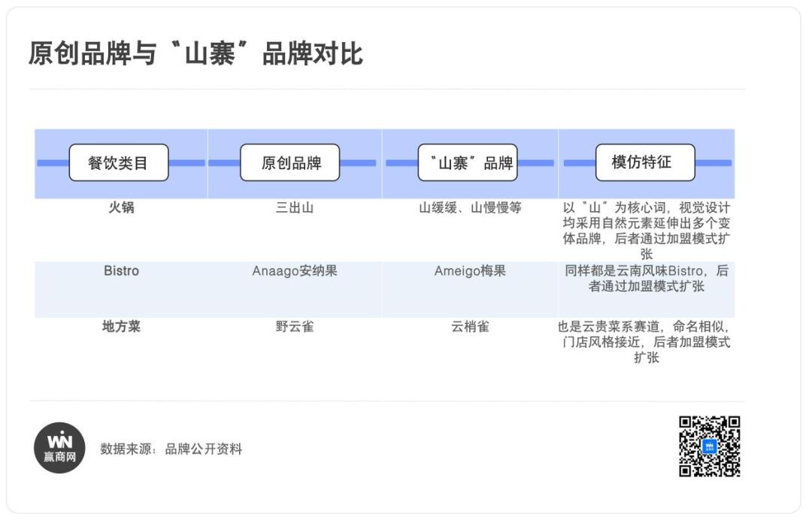Click the 同样都是云南风味Bistro description
The image size is (812, 526).
click(x=647, y=279)
